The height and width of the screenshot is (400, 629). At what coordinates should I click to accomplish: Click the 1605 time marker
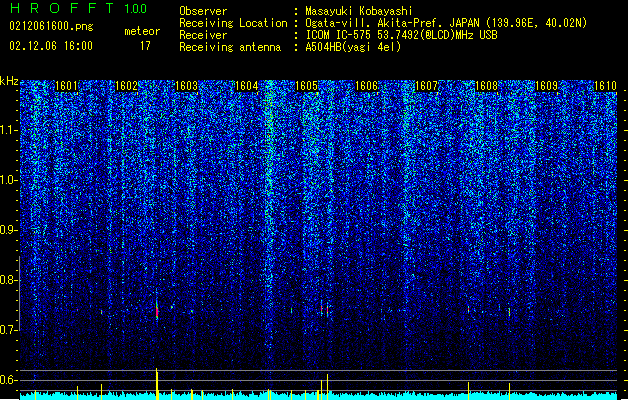click(x=306, y=86)
